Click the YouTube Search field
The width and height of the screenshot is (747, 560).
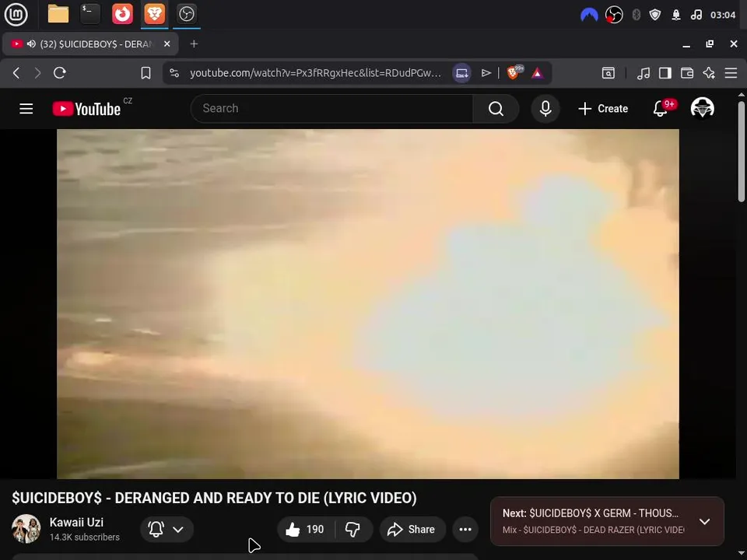332,109
